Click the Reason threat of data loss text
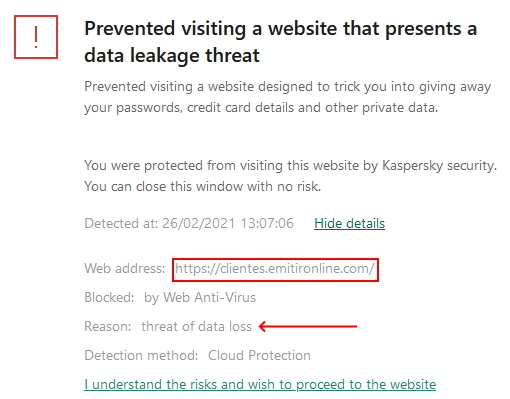 pos(168,326)
